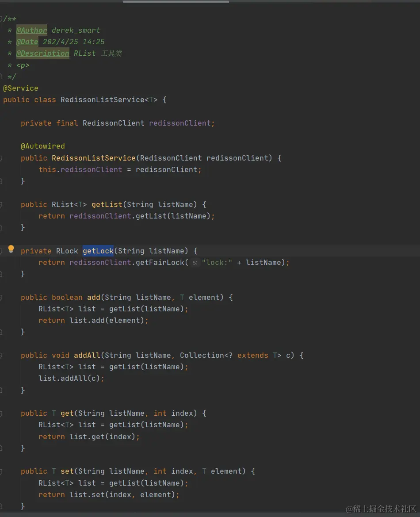This screenshot has width=420, height=517.
Task: Click the horizontal scrollbar at the top
Action: click(175, 1)
